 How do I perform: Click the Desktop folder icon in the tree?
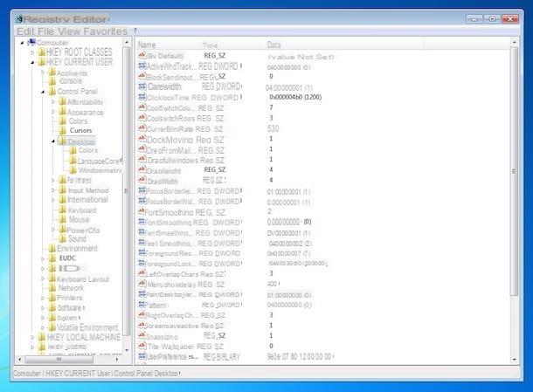pyautogui.click(x=62, y=141)
